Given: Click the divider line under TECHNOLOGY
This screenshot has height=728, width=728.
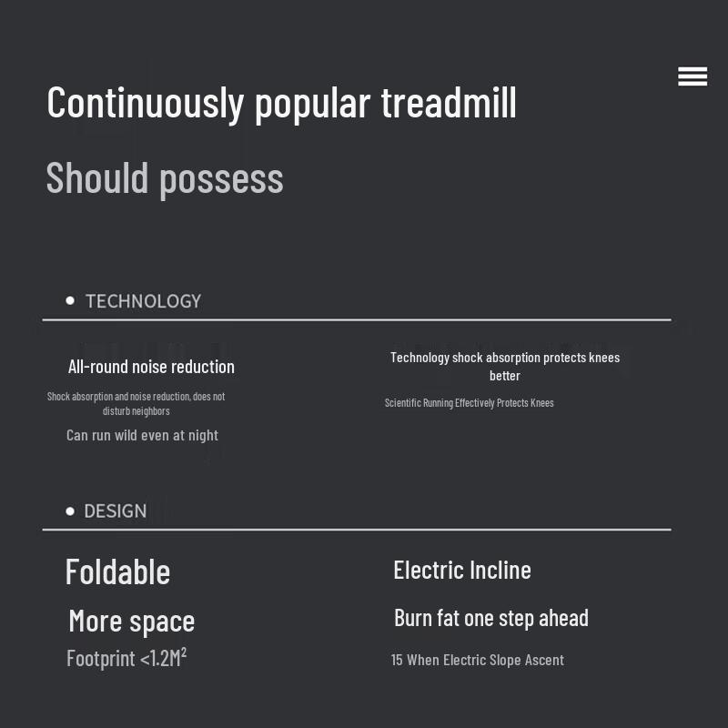Looking at the screenshot, I should [x=357, y=320].
